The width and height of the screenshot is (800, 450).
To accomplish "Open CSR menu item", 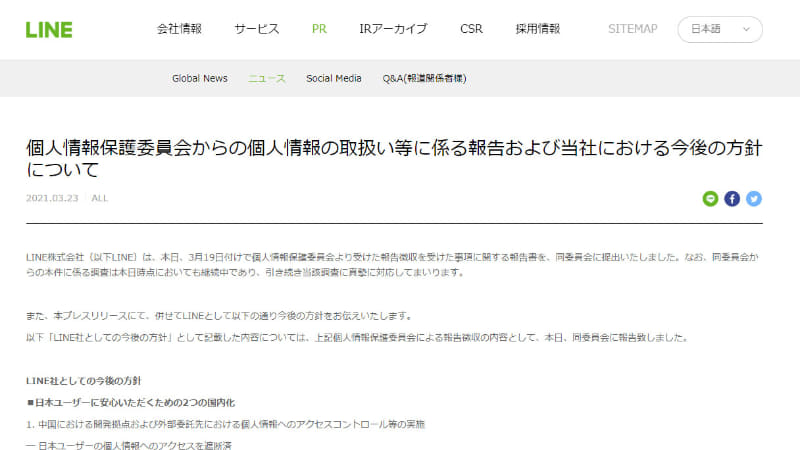I will 471,29.
